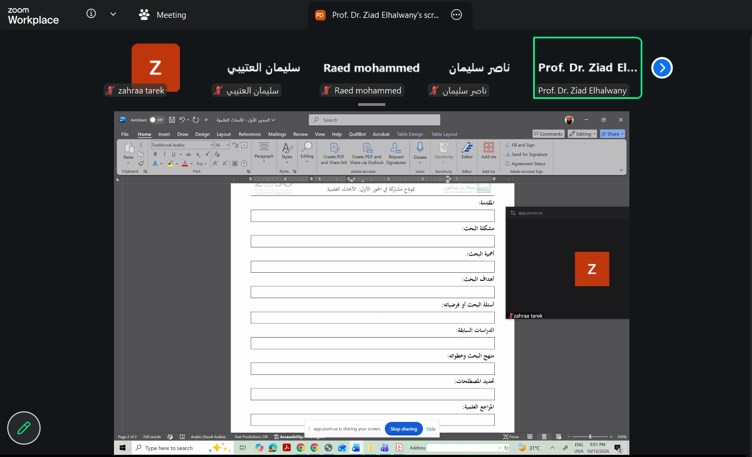
Task: Open the Insert ribbon tab
Action: point(164,134)
